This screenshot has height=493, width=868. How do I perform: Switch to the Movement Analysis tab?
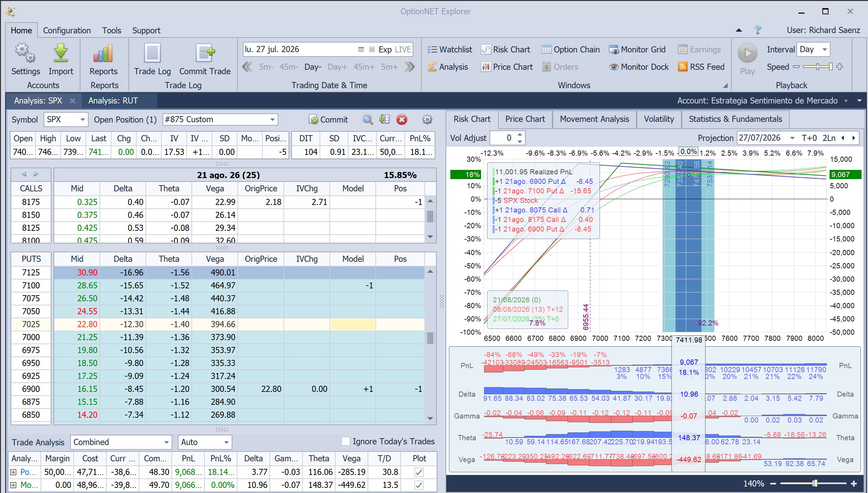(x=594, y=119)
